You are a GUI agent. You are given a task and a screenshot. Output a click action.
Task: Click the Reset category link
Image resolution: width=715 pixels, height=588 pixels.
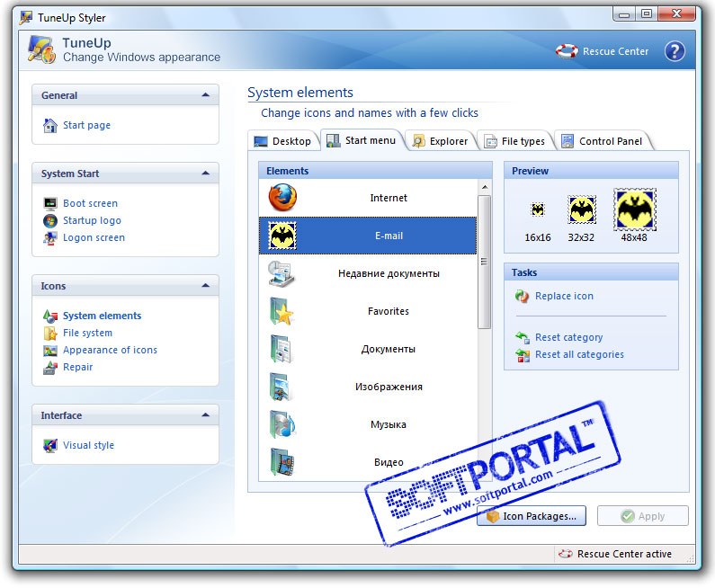tap(568, 338)
